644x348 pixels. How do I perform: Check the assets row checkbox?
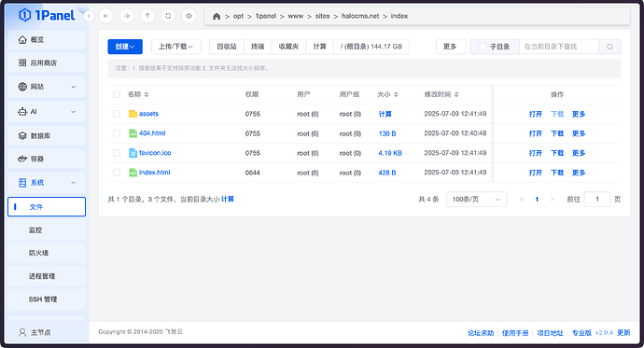click(x=117, y=114)
